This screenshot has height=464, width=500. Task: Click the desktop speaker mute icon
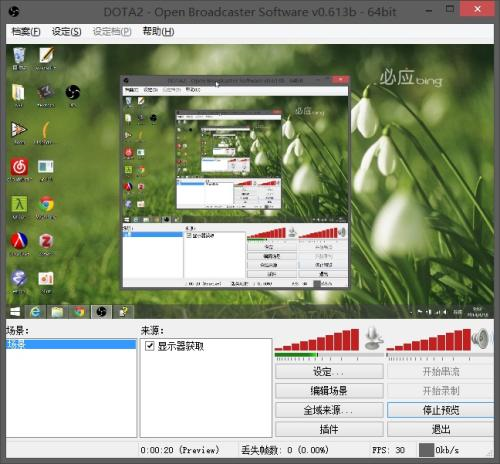(481, 338)
